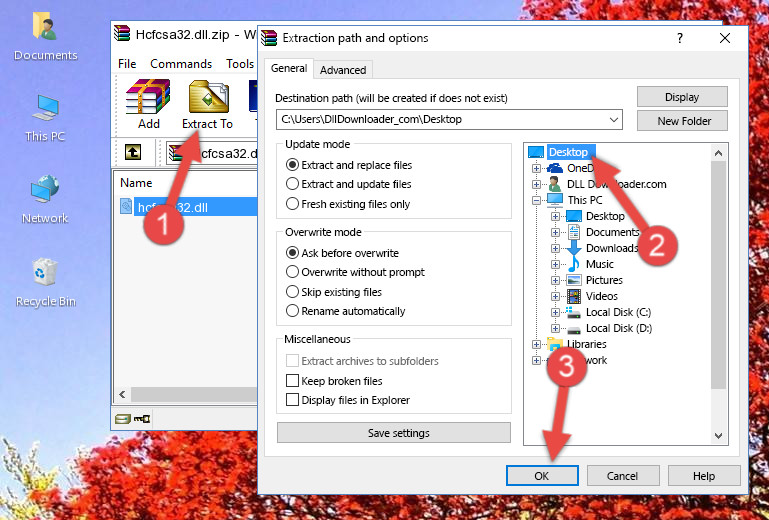Expand the Local Disk (C:) node
The width and height of the screenshot is (769, 520).
click(555, 312)
